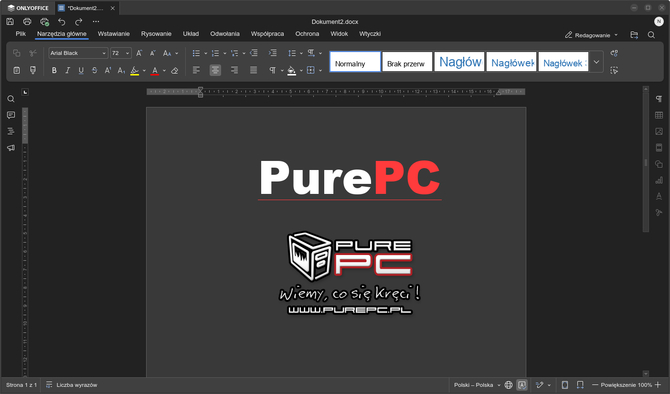The image size is (670, 394).
Task: Show Liczba wyrazów word count
Action: coord(72,385)
